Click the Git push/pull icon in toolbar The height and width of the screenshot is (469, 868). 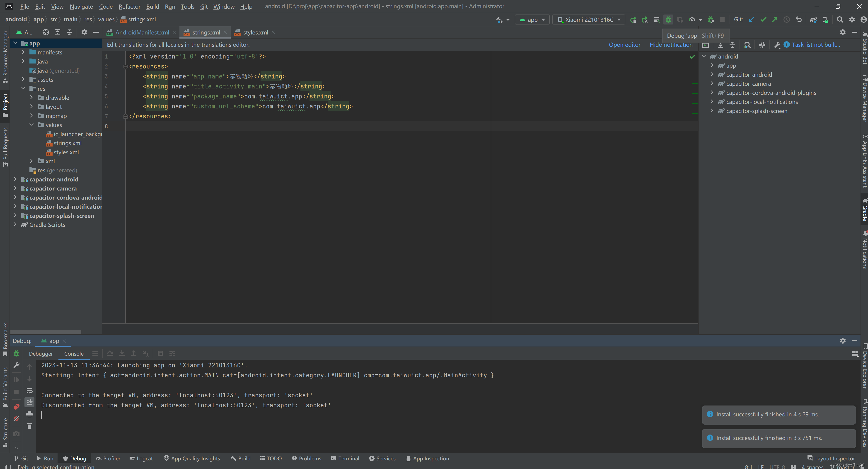[775, 20]
